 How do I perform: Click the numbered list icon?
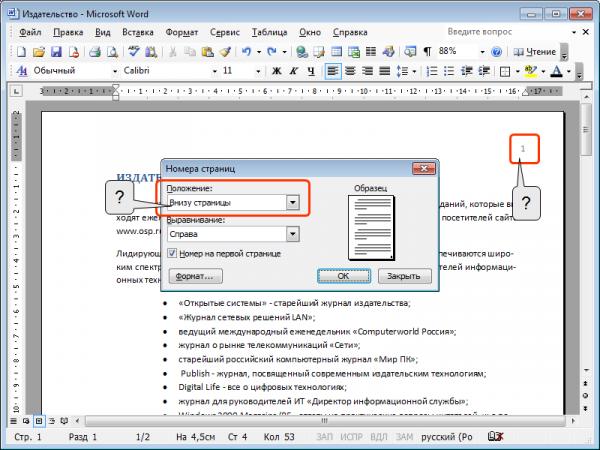tap(432, 71)
